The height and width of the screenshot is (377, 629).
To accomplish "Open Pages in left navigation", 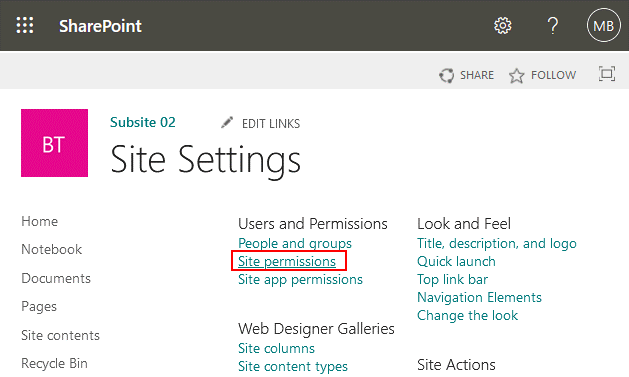I will click(x=39, y=307).
